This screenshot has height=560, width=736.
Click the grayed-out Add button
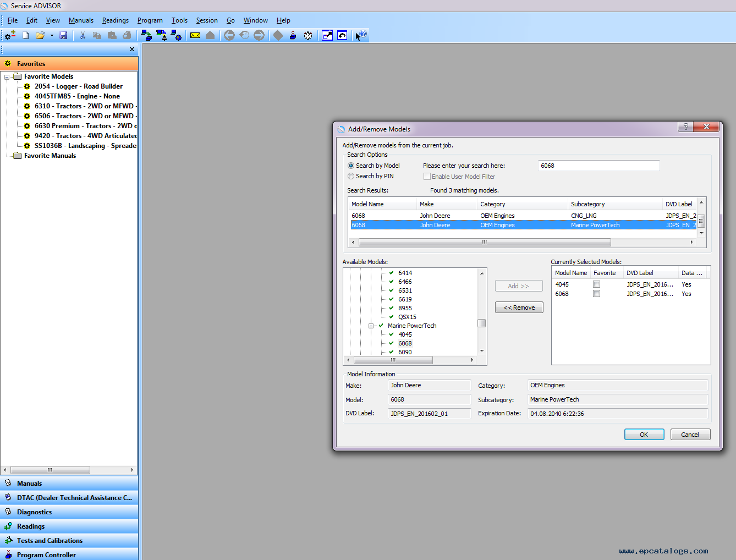(x=519, y=286)
